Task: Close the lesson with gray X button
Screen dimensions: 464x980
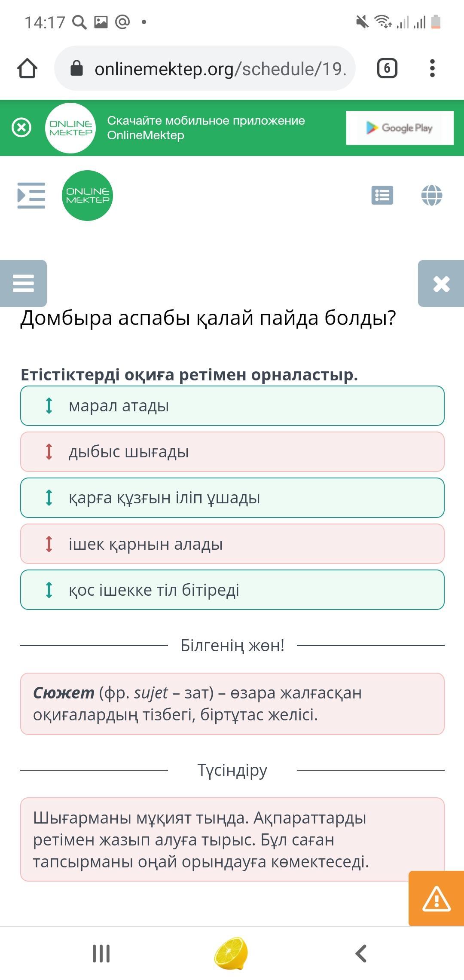Action: [x=441, y=283]
